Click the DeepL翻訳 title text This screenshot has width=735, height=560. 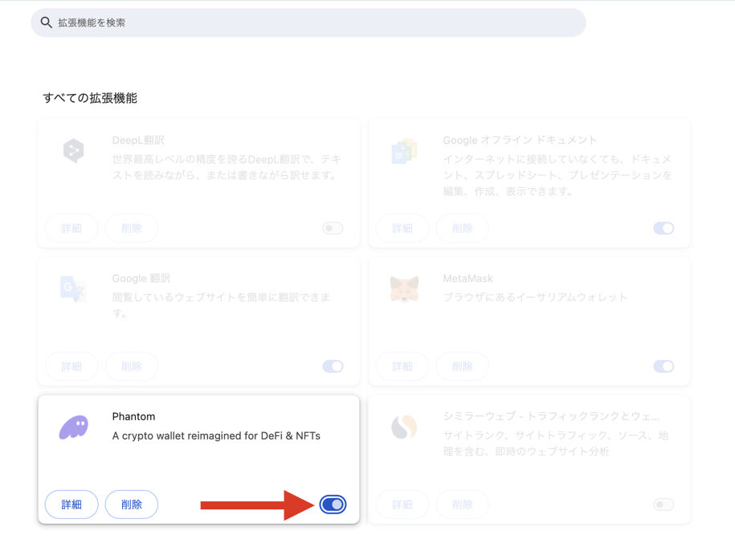pyautogui.click(x=138, y=141)
